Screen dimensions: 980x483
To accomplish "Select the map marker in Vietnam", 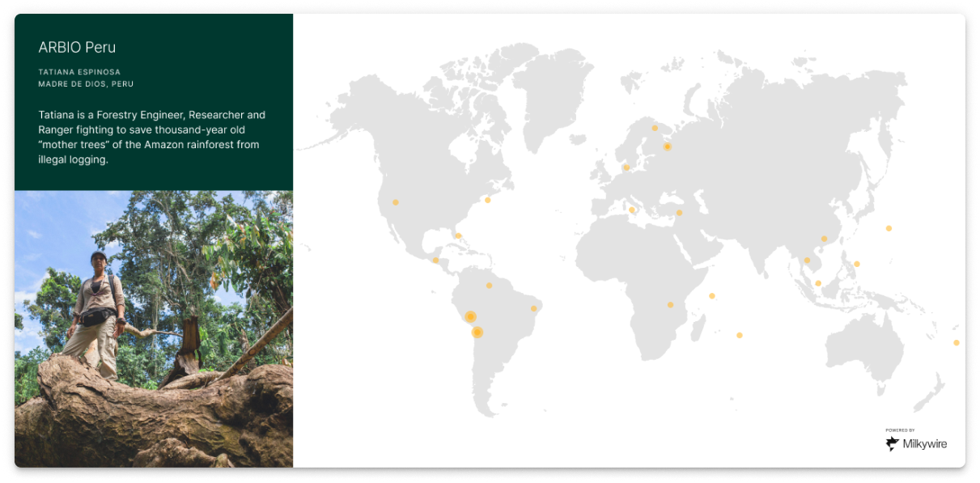I will (x=807, y=261).
